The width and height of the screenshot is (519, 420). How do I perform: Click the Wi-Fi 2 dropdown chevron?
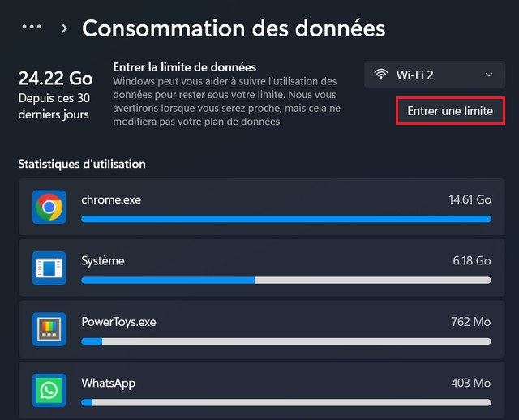click(x=489, y=75)
